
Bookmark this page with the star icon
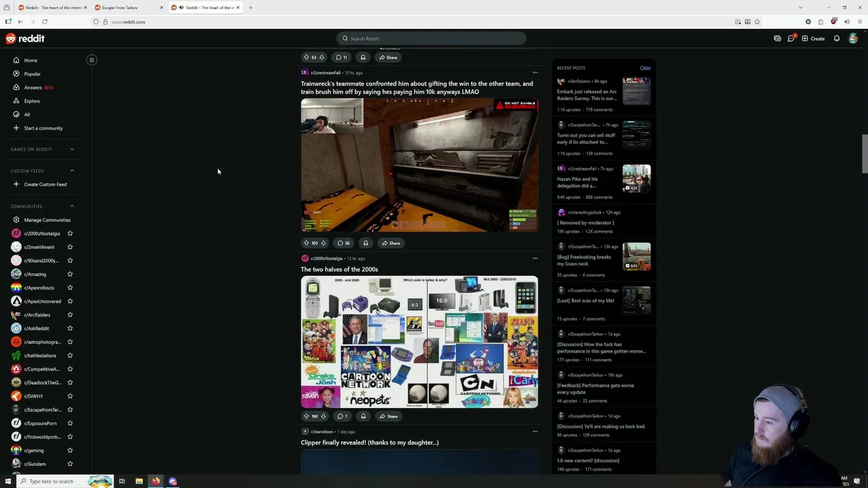pyautogui.click(x=757, y=22)
